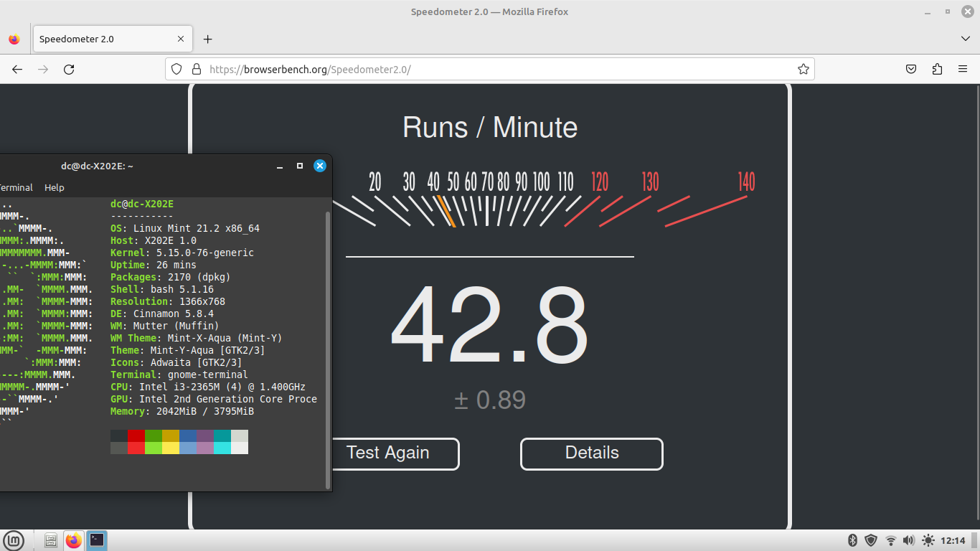The image size is (980, 551).
Task: Switch to terminal in taskbar
Action: click(97, 540)
